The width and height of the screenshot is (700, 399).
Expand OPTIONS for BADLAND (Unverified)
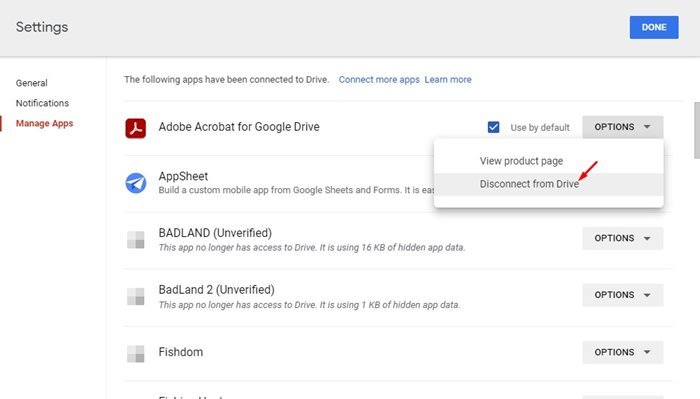coord(623,238)
